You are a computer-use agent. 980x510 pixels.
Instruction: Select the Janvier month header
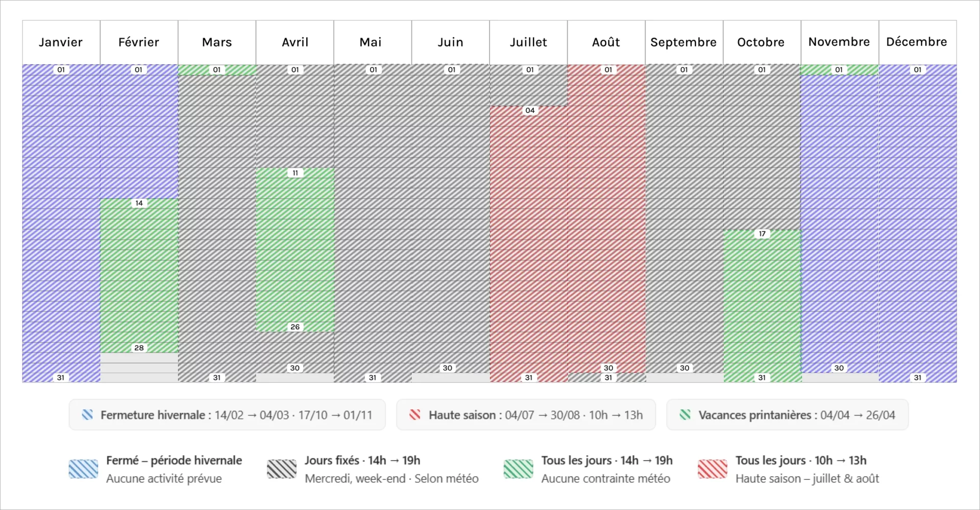coord(61,42)
